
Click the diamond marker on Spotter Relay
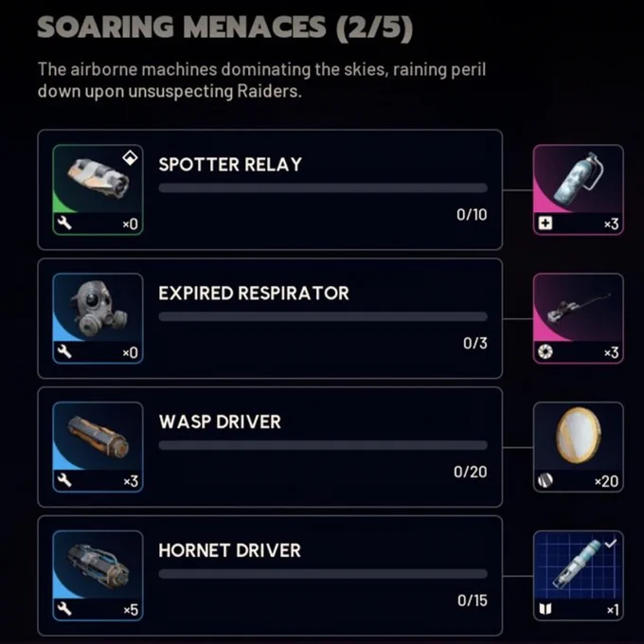[x=130, y=158]
